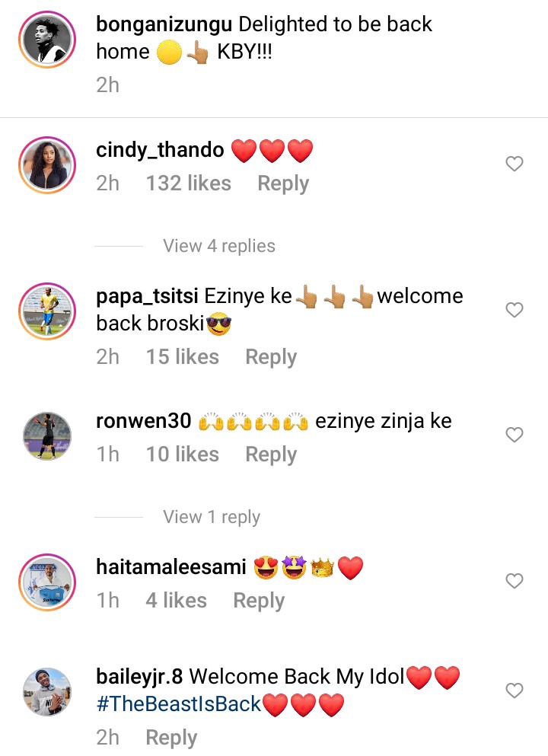Tap the heart on papa_tsitsi's comment

515,310
